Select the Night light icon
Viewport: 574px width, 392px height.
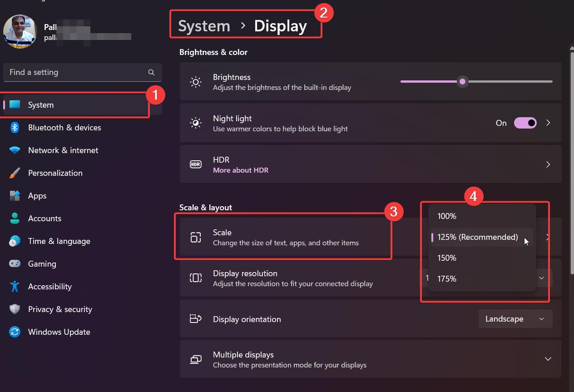tap(195, 123)
